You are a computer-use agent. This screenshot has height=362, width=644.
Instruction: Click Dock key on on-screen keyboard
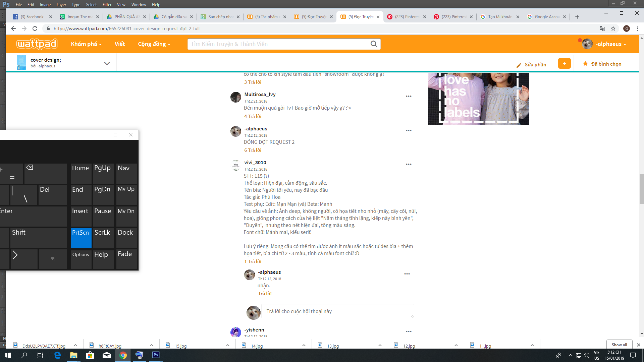[x=126, y=238]
